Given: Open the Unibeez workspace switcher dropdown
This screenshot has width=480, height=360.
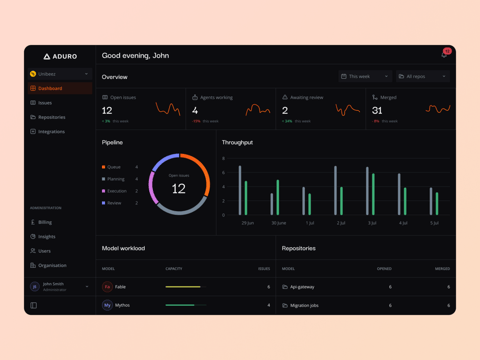Looking at the screenshot, I should coord(60,74).
